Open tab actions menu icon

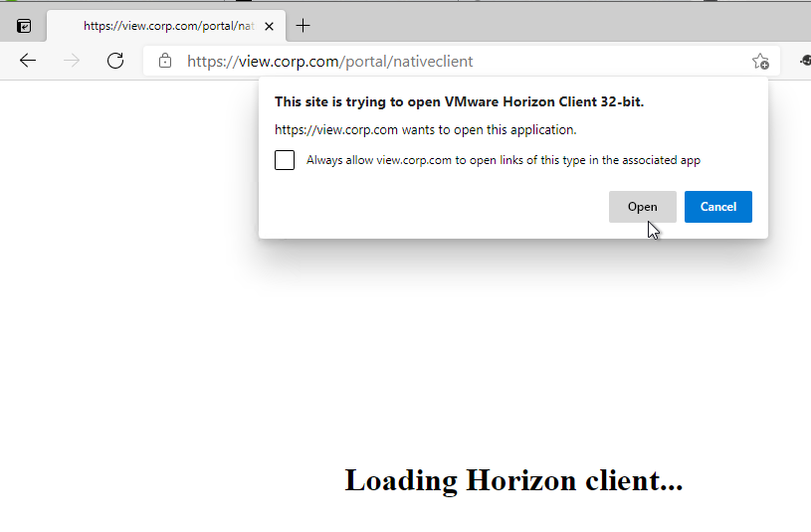(24, 26)
